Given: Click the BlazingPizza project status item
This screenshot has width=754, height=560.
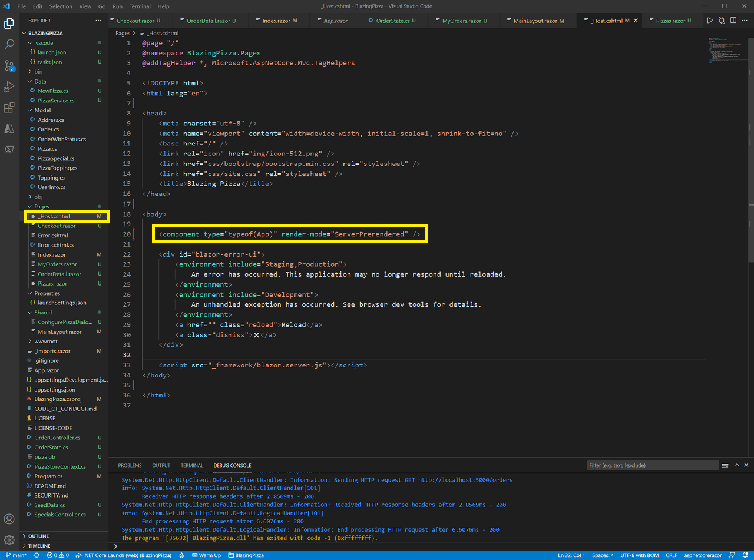Looking at the screenshot, I should [246, 555].
